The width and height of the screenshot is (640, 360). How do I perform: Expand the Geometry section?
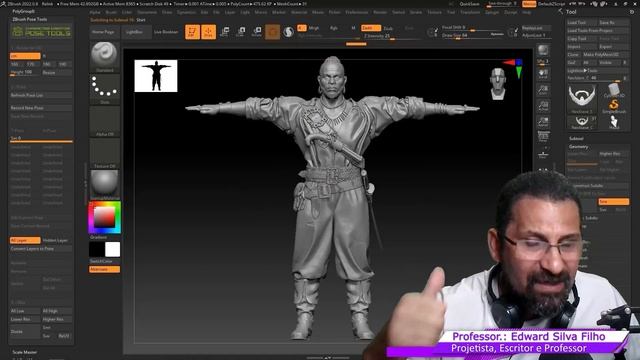click(579, 147)
